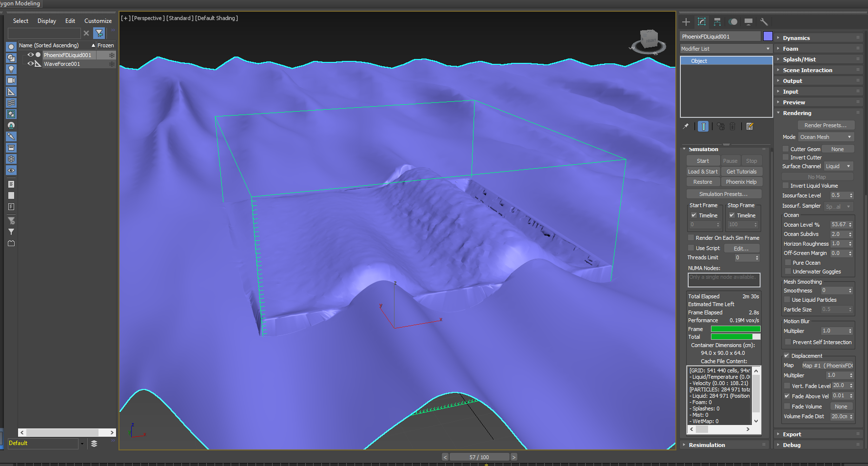The height and width of the screenshot is (466, 868).
Task: Open the Display panel tab
Action: click(749, 22)
